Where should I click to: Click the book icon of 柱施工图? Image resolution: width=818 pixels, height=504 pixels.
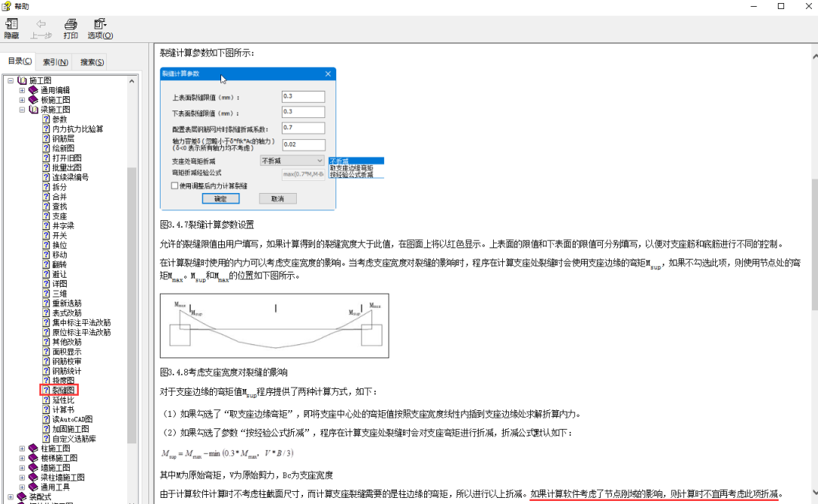(x=33, y=449)
